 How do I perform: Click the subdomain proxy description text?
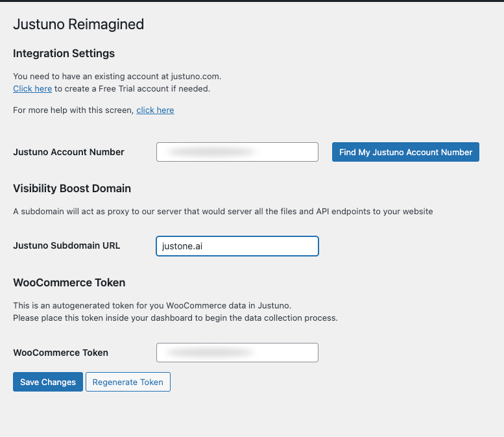222,211
